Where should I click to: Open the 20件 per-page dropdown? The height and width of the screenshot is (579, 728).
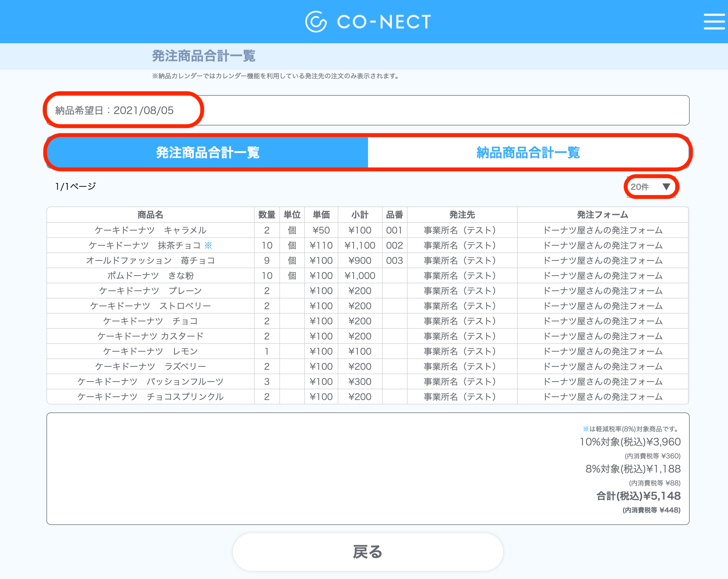tap(651, 187)
